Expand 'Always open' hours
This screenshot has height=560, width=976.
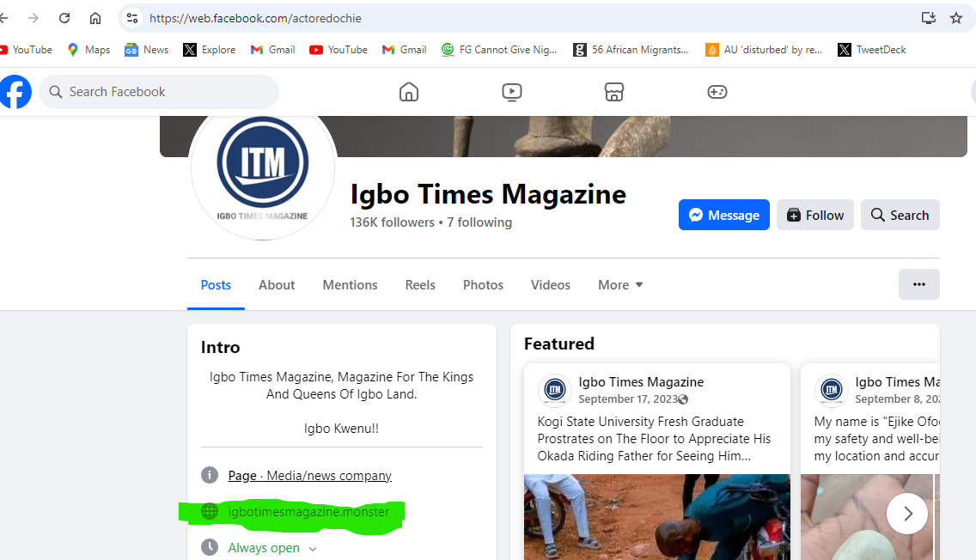[272, 548]
